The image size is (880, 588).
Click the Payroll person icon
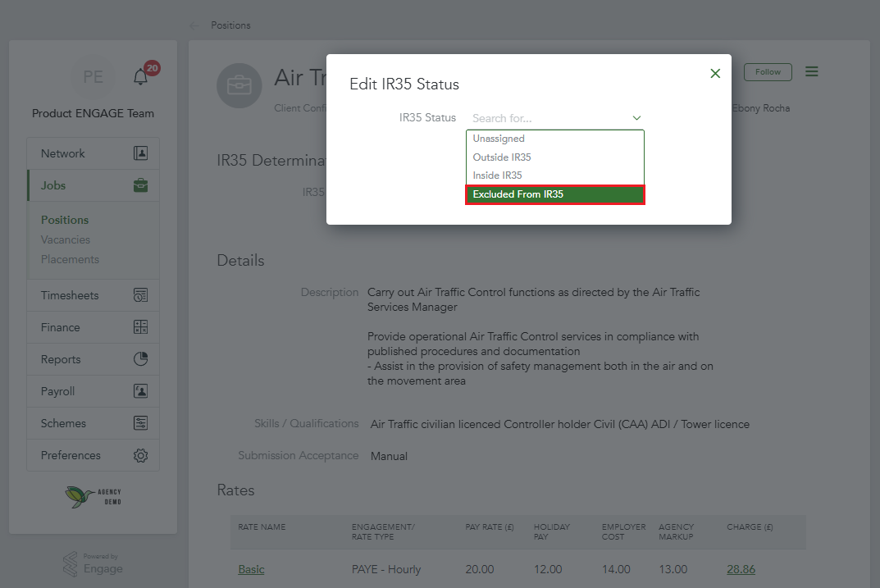point(140,391)
